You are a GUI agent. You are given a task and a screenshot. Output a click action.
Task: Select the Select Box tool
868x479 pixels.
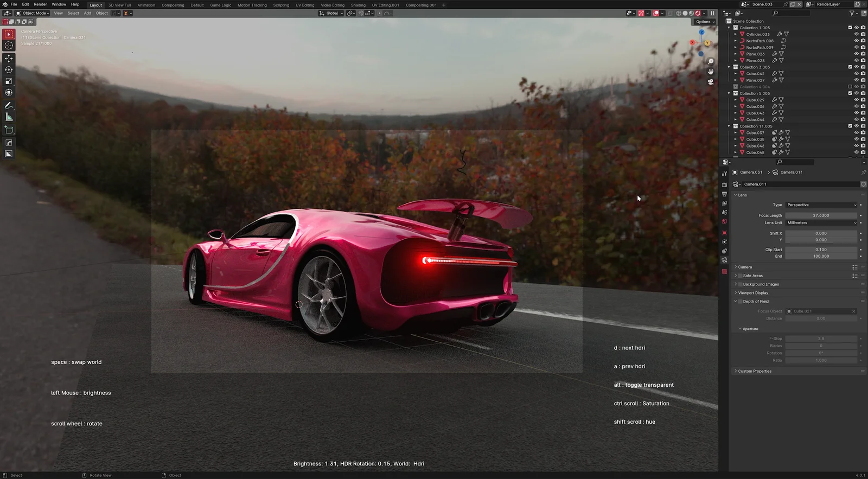(9, 34)
